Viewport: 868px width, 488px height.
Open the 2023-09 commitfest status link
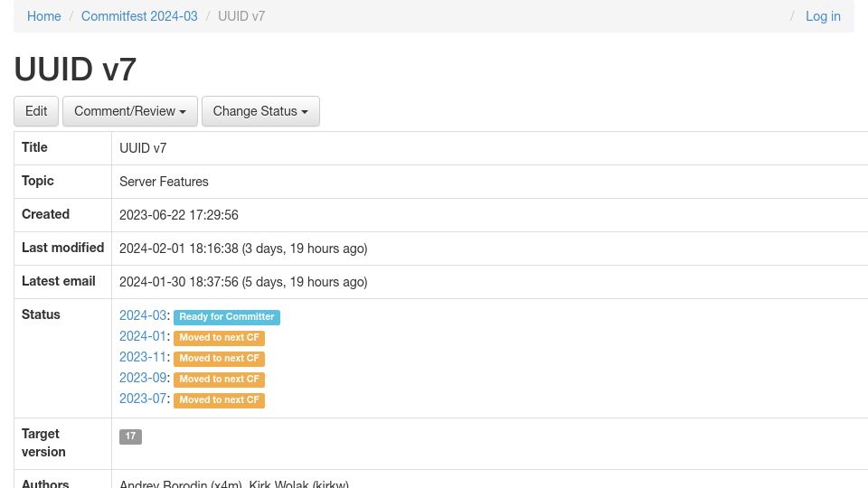(143, 378)
